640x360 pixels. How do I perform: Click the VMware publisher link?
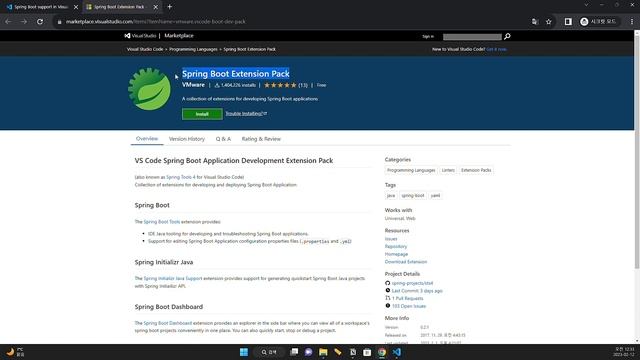(193, 85)
